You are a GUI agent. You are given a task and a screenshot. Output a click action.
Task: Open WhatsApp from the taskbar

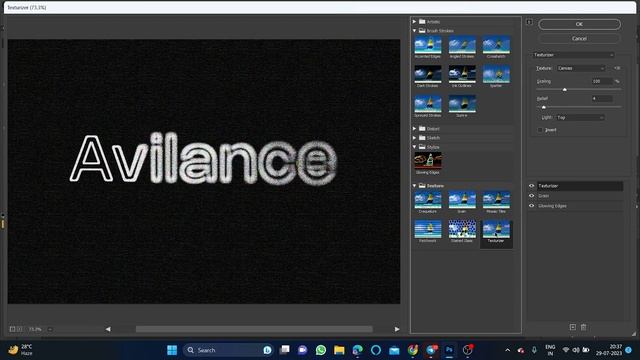321,350
